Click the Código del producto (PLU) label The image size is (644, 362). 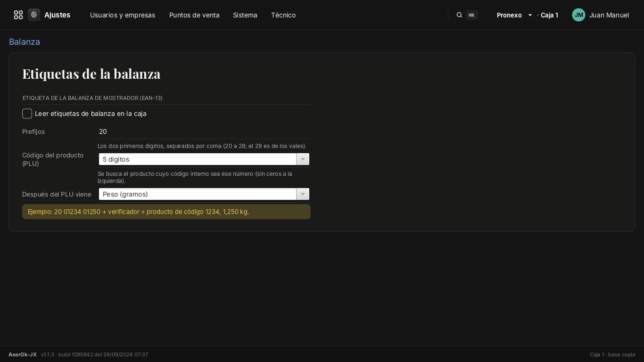[53, 159]
